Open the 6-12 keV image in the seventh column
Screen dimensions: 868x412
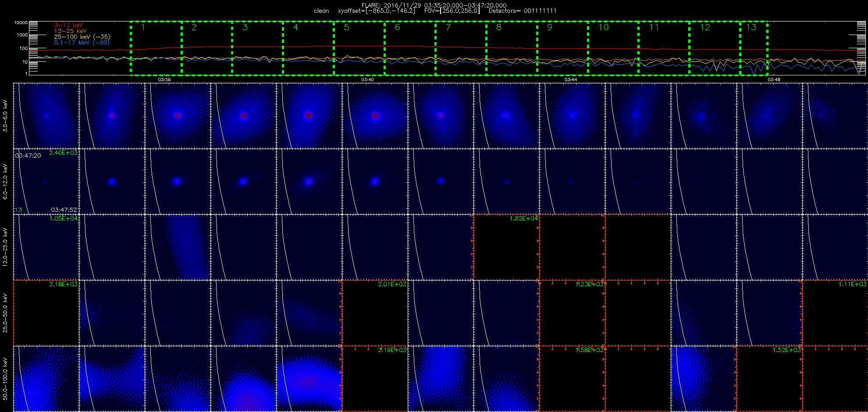click(441, 181)
